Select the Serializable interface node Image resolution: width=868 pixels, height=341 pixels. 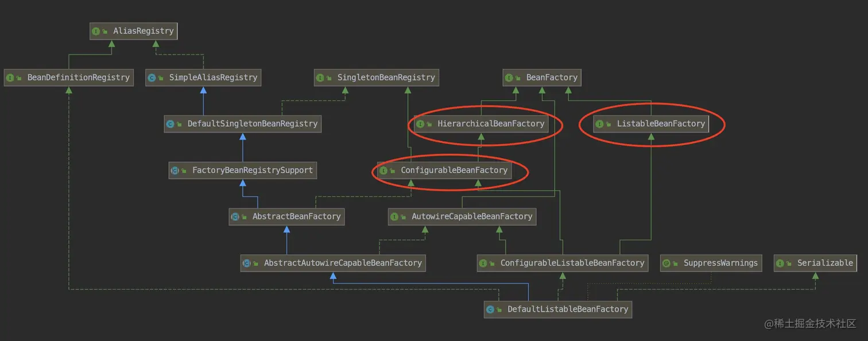(815, 263)
